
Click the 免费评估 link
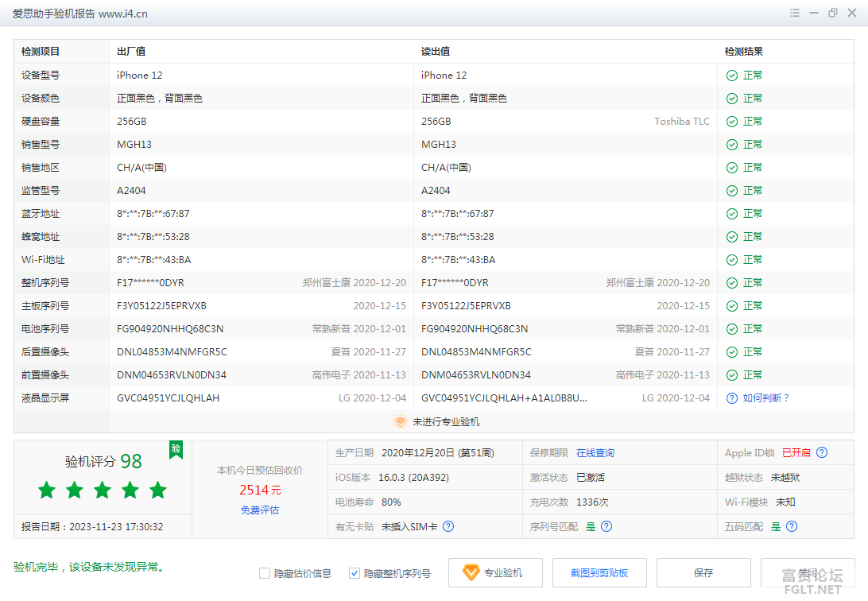260,510
